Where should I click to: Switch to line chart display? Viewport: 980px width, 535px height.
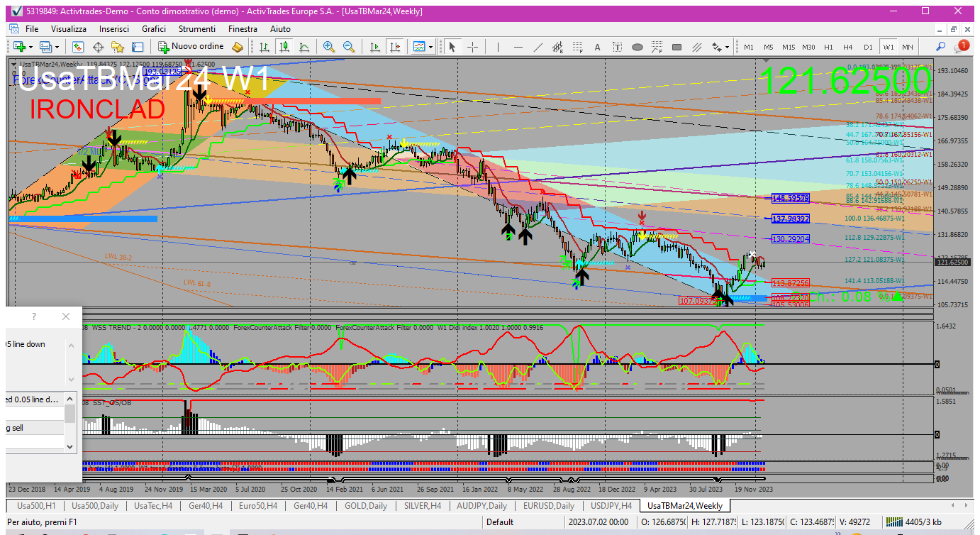click(304, 47)
